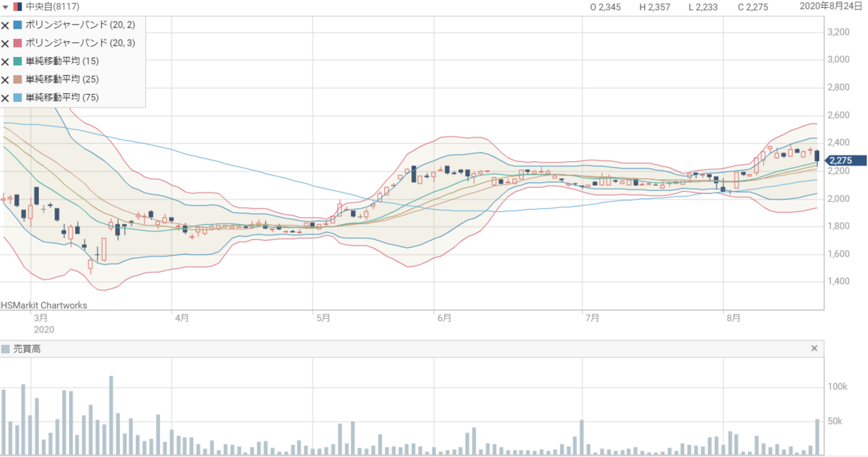
Task: Click the candlestick icon beside 中央自(8117)
Action: pyautogui.click(x=17, y=7)
